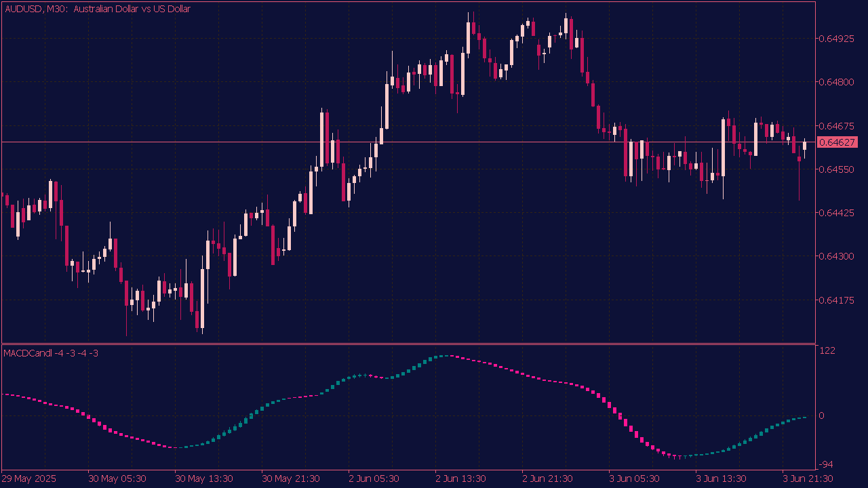The width and height of the screenshot is (868, 488).
Task: Click the divider above the MACDCandl subwindow
Action: pyautogui.click(x=407, y=344)
